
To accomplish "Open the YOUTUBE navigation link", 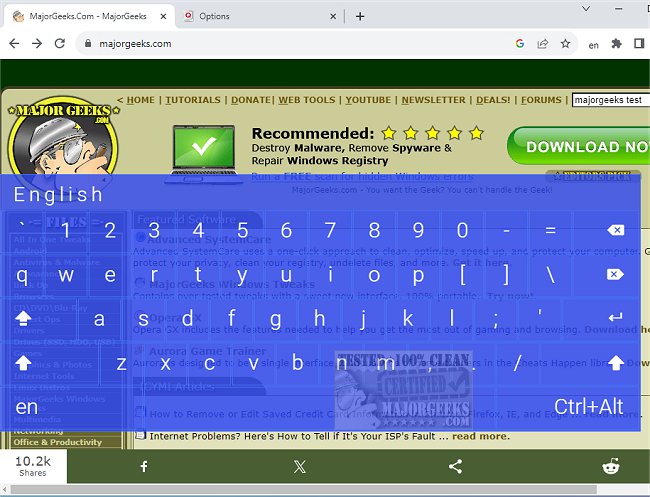I will 368,100.
